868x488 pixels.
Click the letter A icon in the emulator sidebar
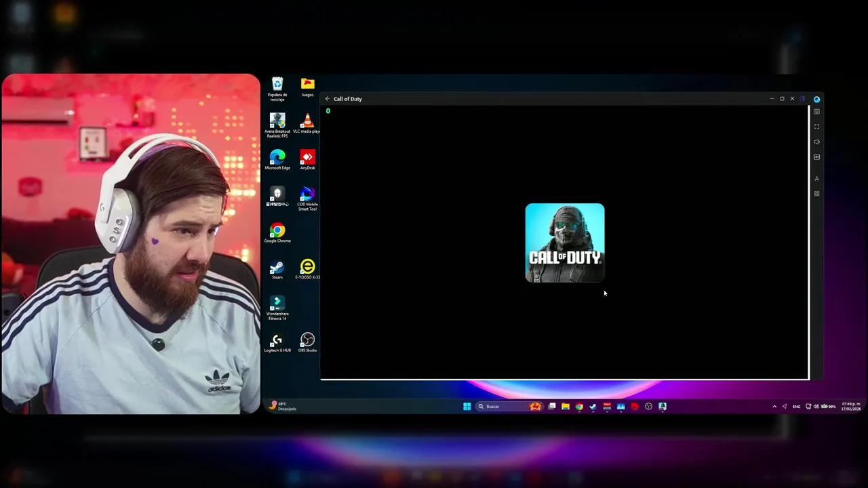816,179
